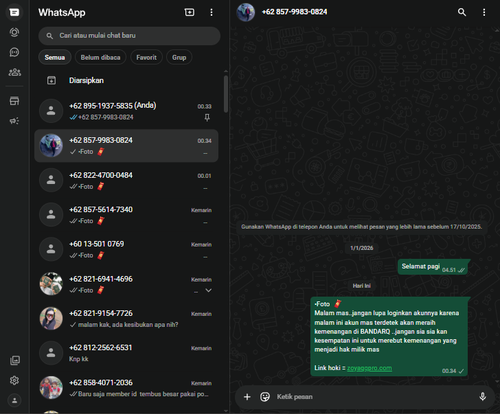This screenshot has height=414, width=500.
Task: Start a new chat with plus icon
Action: (189, 12)
